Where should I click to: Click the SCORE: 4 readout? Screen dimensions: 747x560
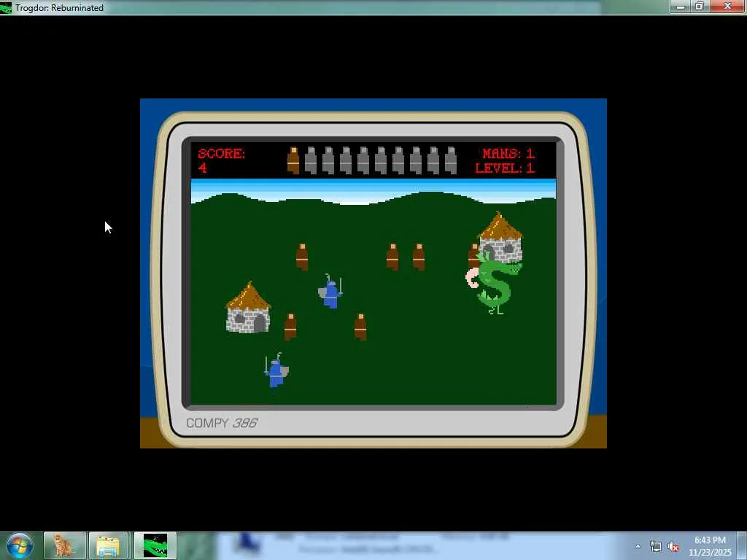pos(222,160)
